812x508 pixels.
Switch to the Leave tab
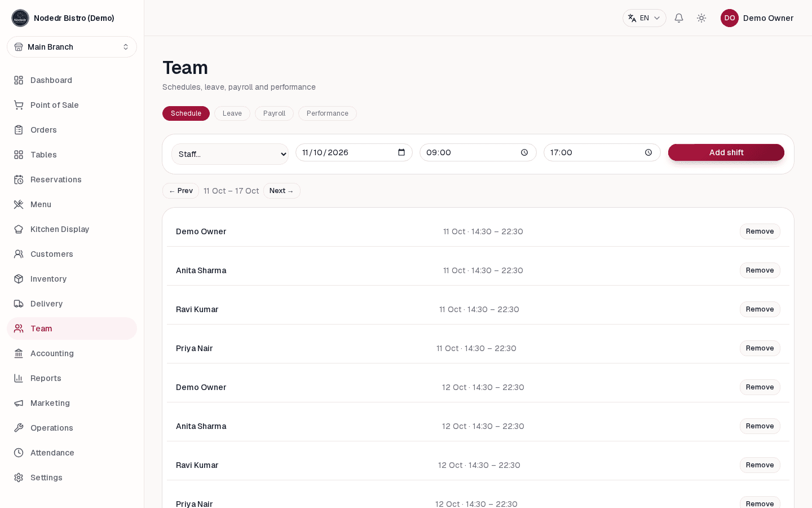[x=232, y=113]
